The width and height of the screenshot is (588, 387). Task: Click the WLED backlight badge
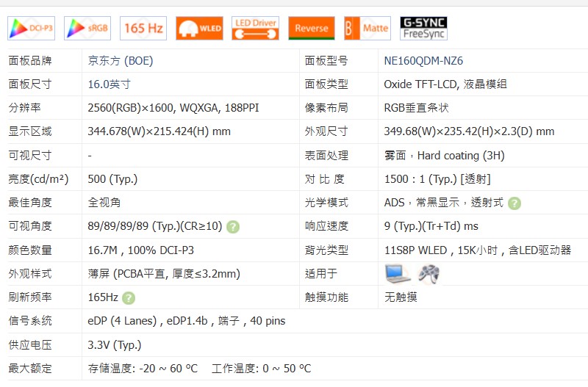[x=199, y=29]
